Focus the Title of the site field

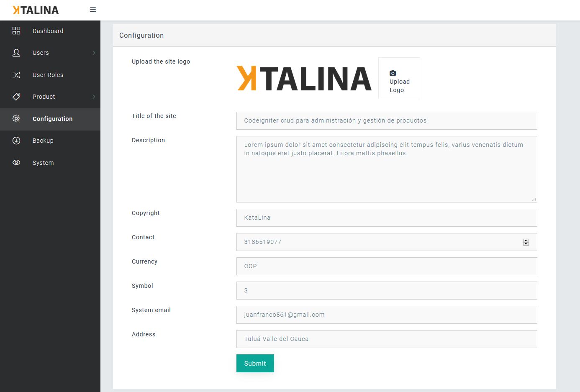tap(387, 120)
